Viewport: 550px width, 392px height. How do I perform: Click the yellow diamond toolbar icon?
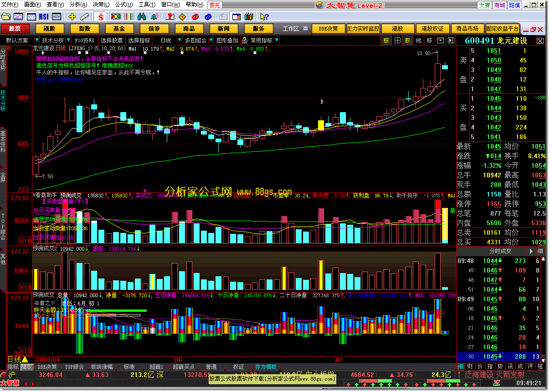[182, 17]
